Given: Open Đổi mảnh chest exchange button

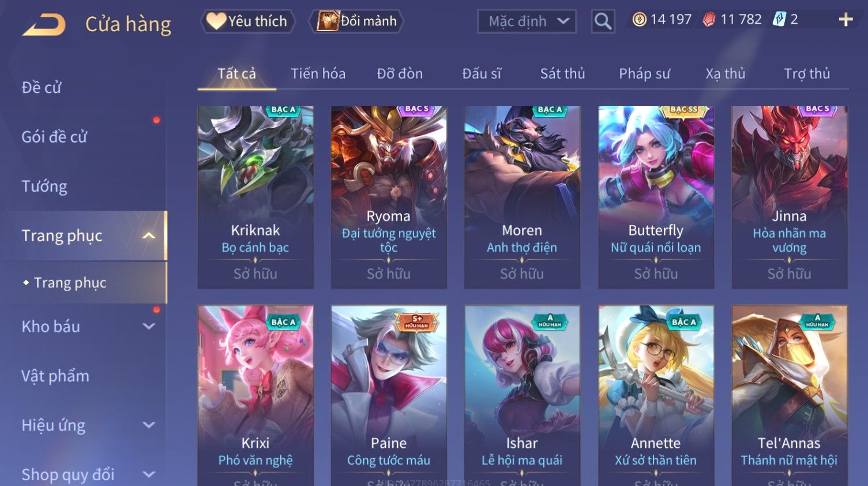Looking at the screenshot, I should (x=356, y=21).
